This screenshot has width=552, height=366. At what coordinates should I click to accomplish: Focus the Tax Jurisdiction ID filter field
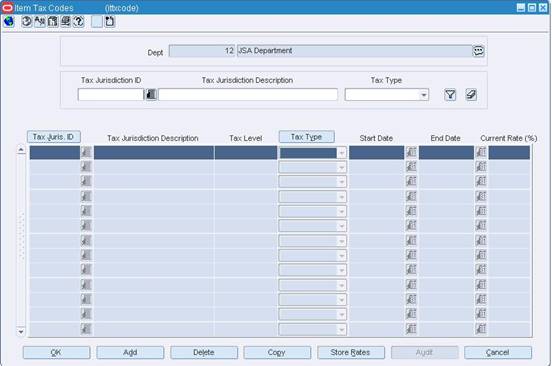tap(111, 95)
